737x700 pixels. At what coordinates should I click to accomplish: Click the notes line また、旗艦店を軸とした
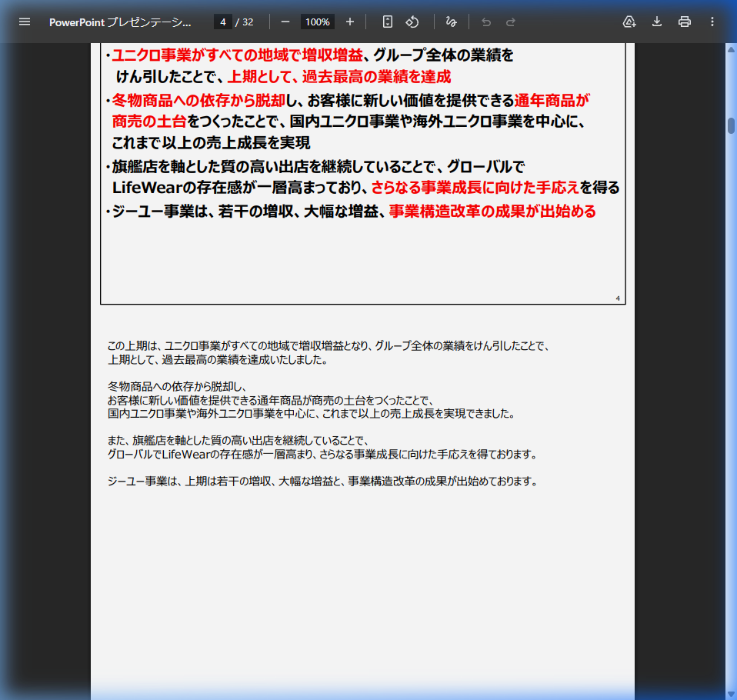pyautogui.click(x=238, y=441)
